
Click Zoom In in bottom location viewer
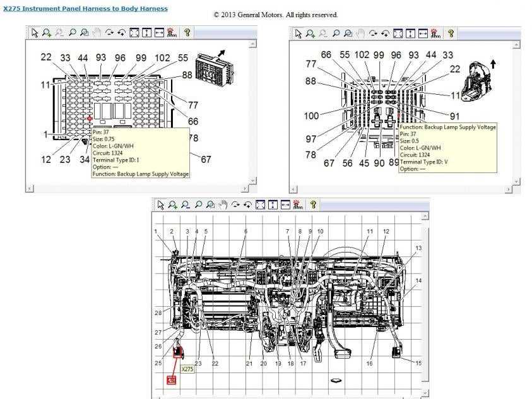[x=173, y=205]
